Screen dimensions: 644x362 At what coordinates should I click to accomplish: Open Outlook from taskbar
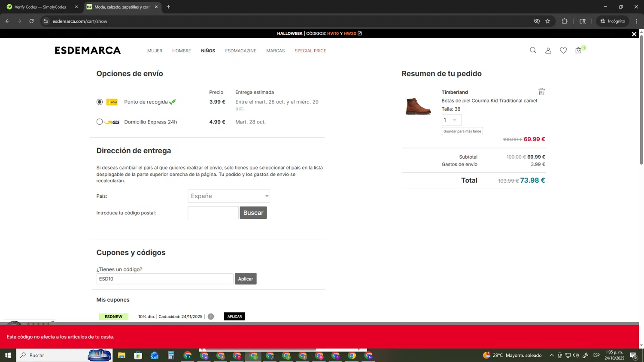(155, 355)
